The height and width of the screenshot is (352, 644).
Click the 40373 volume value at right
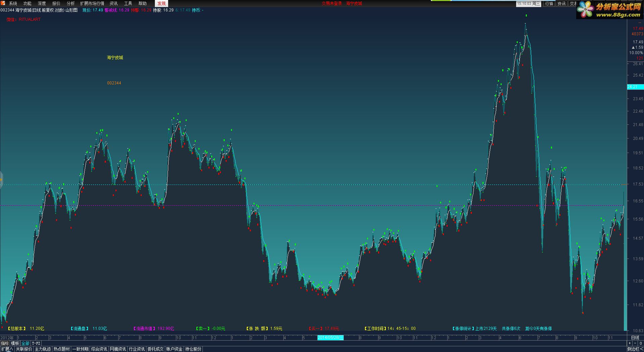pos(637,34)
